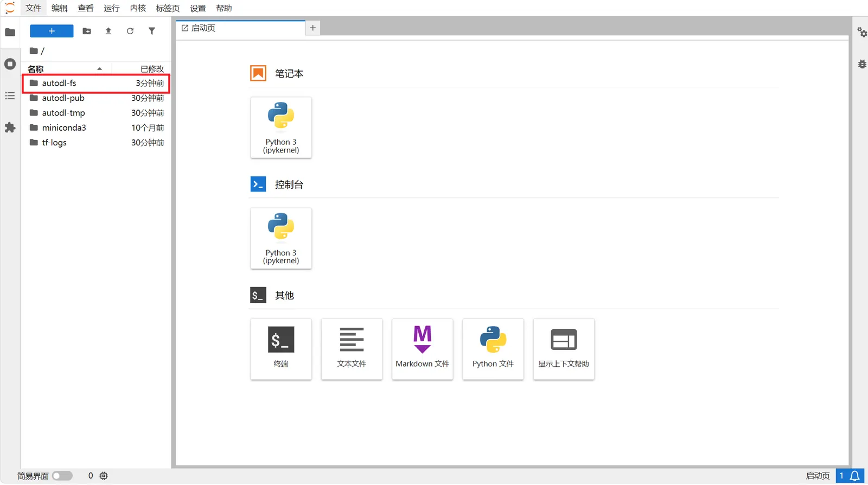Sort files by 已修改 column
This screenshot has height=485, width=868.
click(152, 69)
